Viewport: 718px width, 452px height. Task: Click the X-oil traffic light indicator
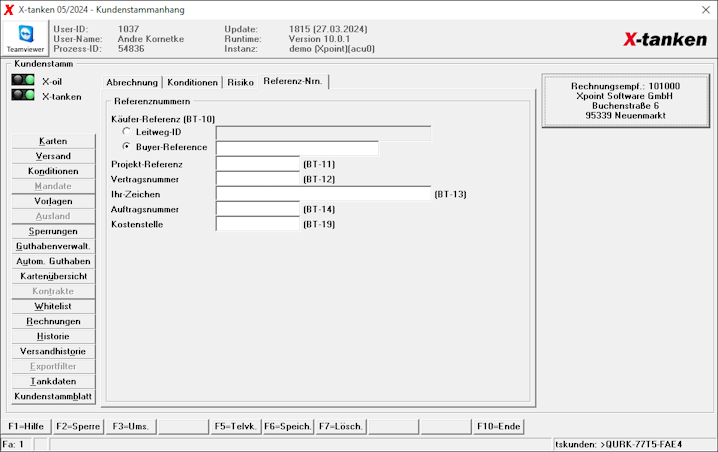click(23, 80)
